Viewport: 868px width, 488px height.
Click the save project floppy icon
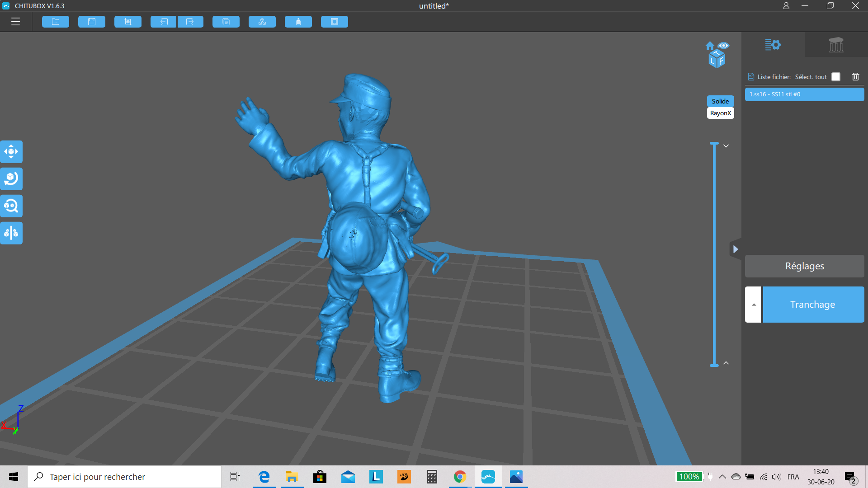click(x=92, y=22)
